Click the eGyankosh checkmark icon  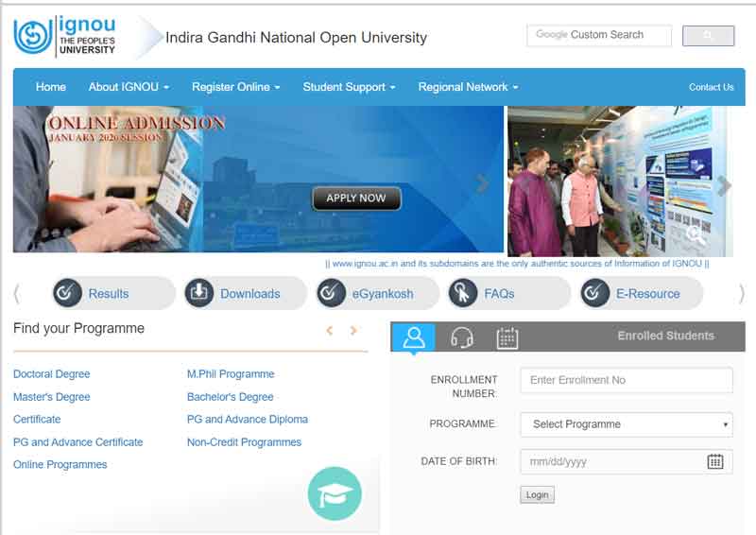click(x=332, y=293)
